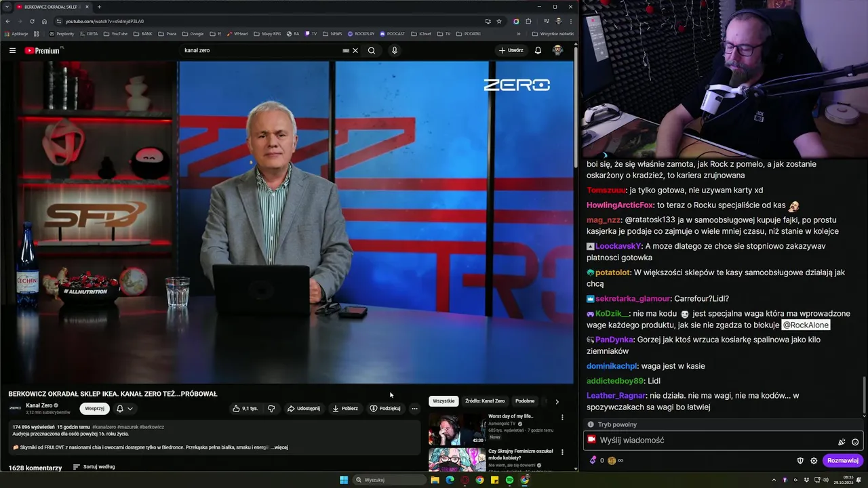Dislike the video with thumbs-down icon

271,409
